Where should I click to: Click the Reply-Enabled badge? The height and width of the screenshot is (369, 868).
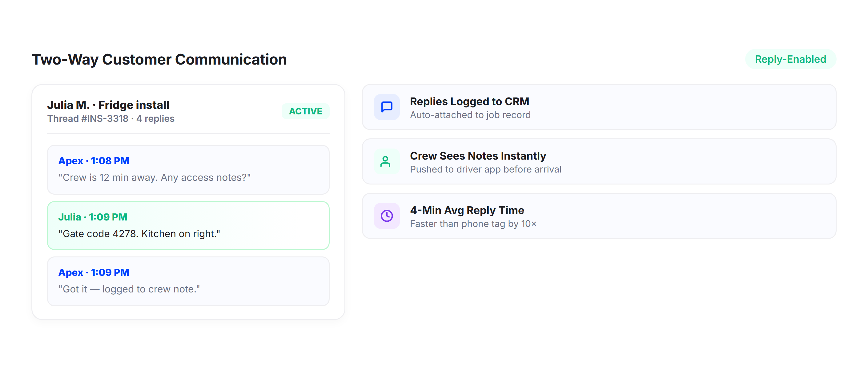coord(790,59)
